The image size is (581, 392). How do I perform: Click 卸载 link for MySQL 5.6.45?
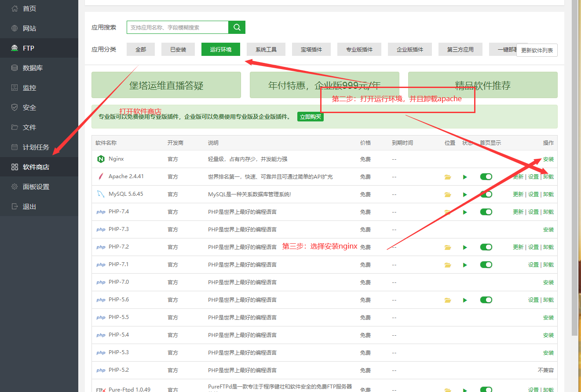(x=548, y=194)
